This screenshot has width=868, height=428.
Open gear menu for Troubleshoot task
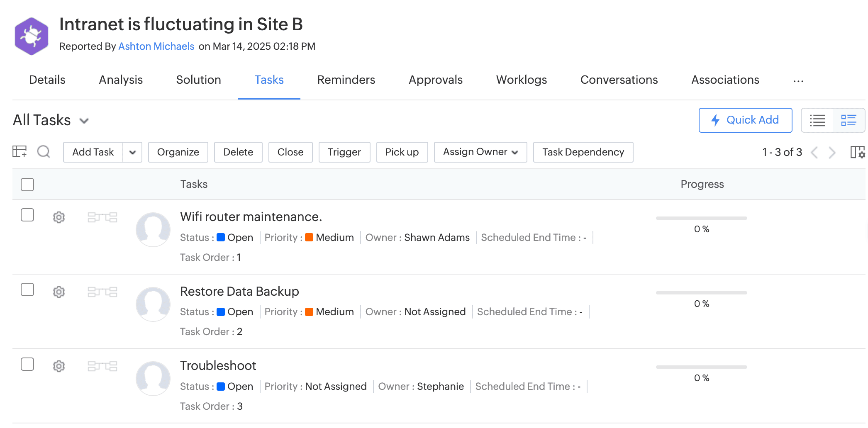59,366
